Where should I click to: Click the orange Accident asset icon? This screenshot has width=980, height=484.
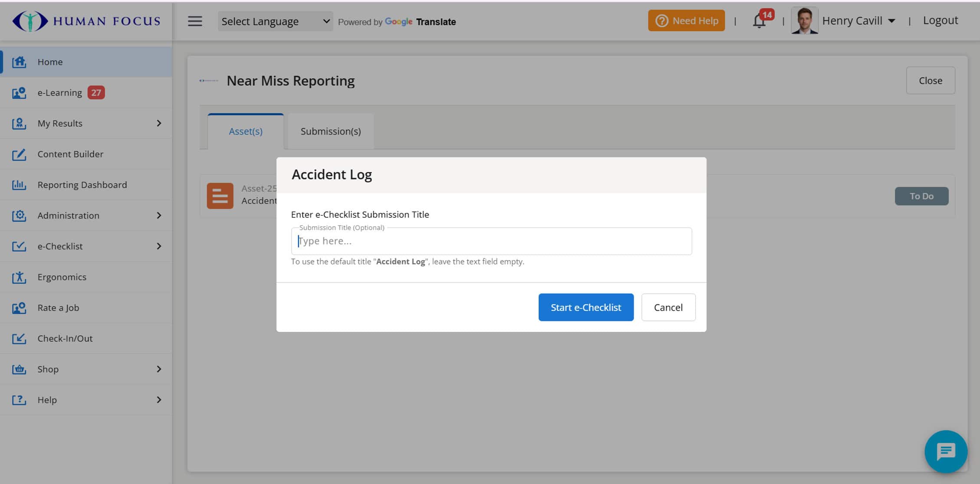[x=220, y=196]
